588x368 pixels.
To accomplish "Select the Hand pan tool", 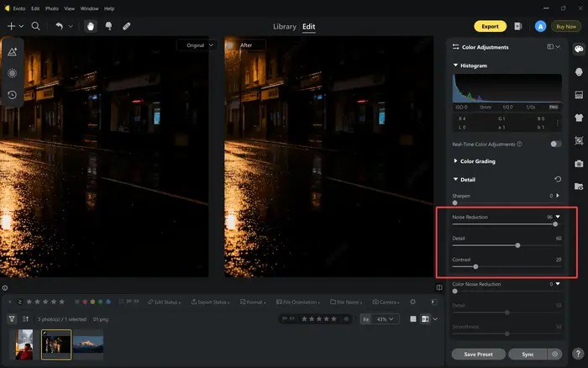I will (x=91, y=26).
